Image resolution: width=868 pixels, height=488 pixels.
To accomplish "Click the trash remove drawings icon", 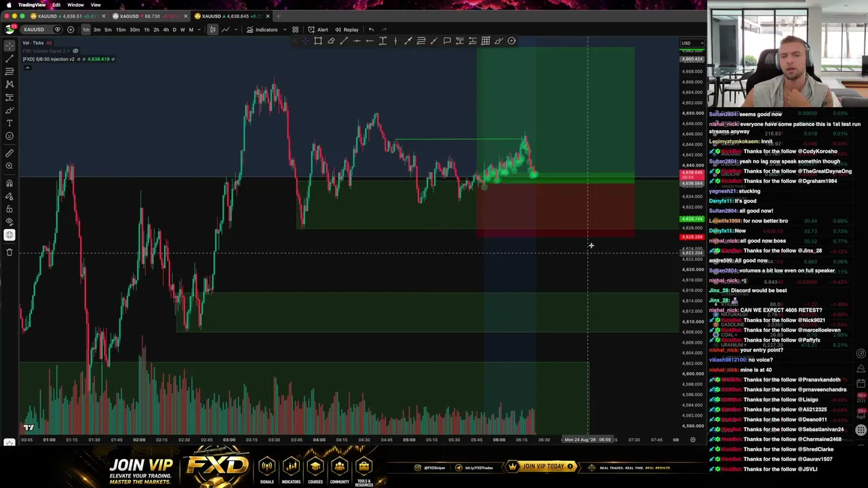I will (x=9, y=252).
